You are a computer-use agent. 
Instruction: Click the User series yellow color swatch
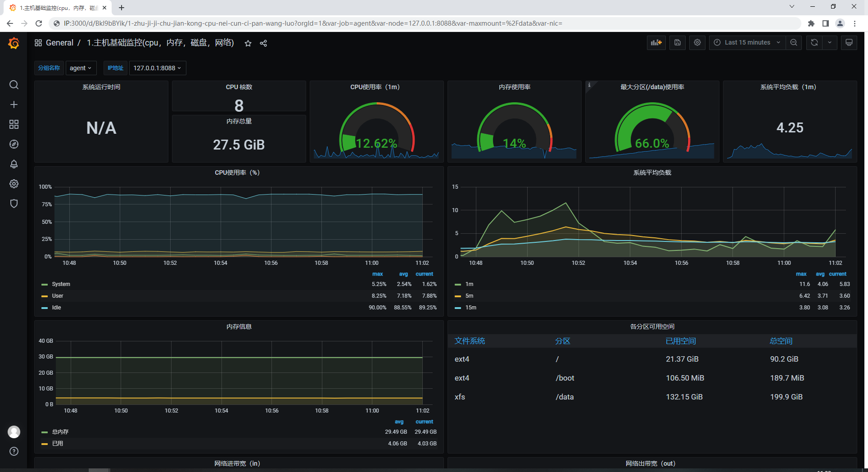point(45,296)
